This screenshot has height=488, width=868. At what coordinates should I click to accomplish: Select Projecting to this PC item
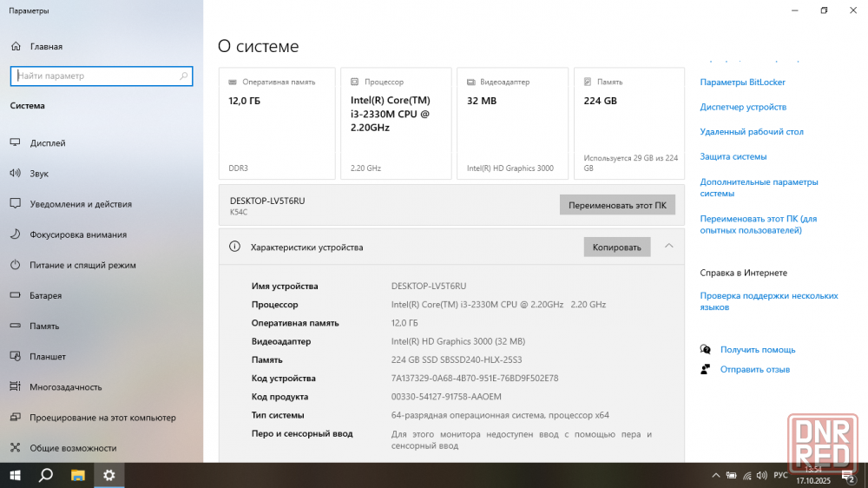point(102,418)
